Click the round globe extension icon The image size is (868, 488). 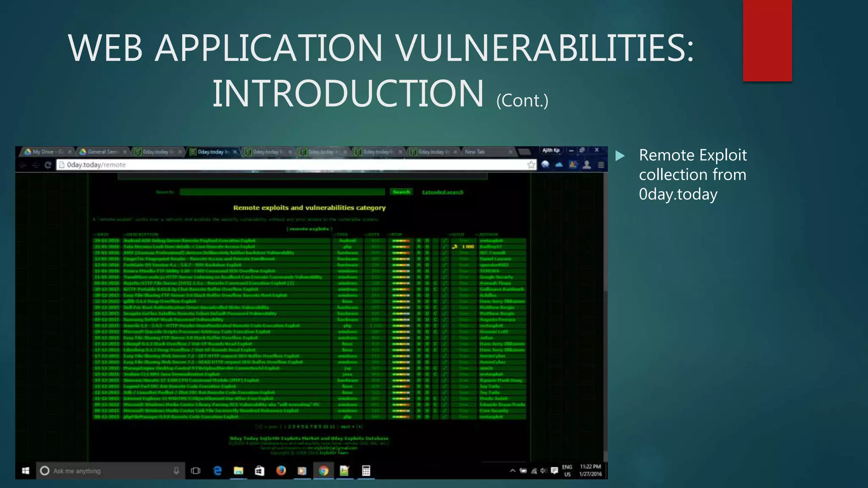click(x=545, y=165)
